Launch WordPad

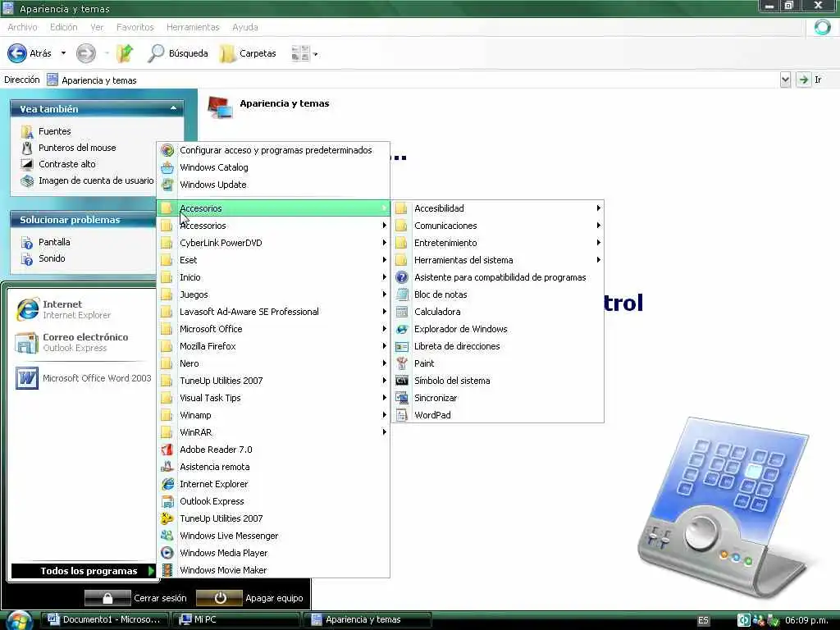tap(498, 414)
